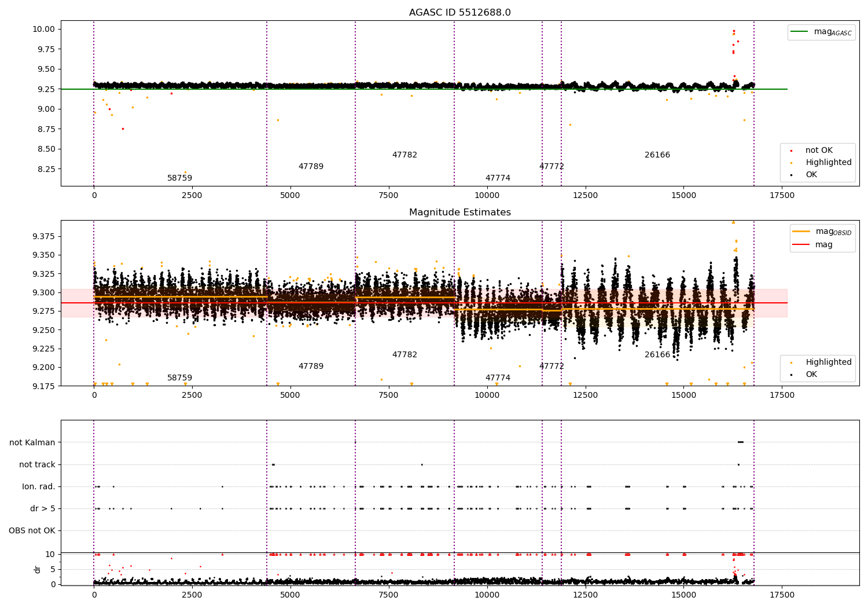
Task: Click the 'dr' y-axis label of bottom panel
Action: point(38,569)
